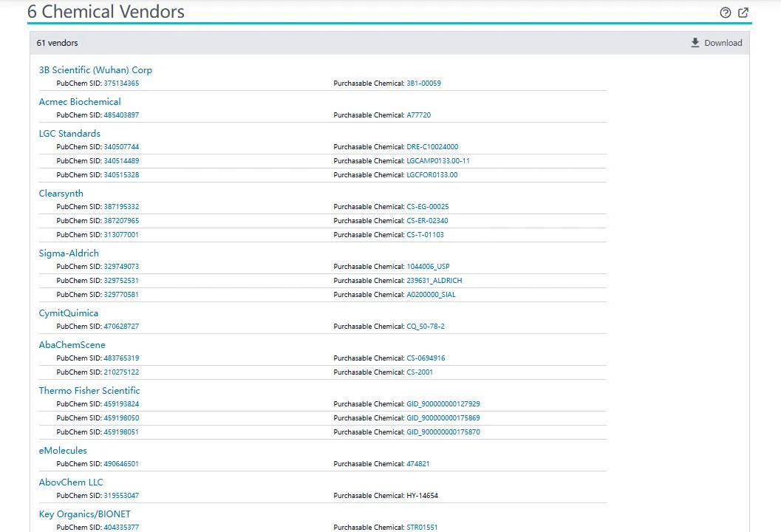
Task: Open purchasable chemical A0200000_SIAL
Action: 432,294
